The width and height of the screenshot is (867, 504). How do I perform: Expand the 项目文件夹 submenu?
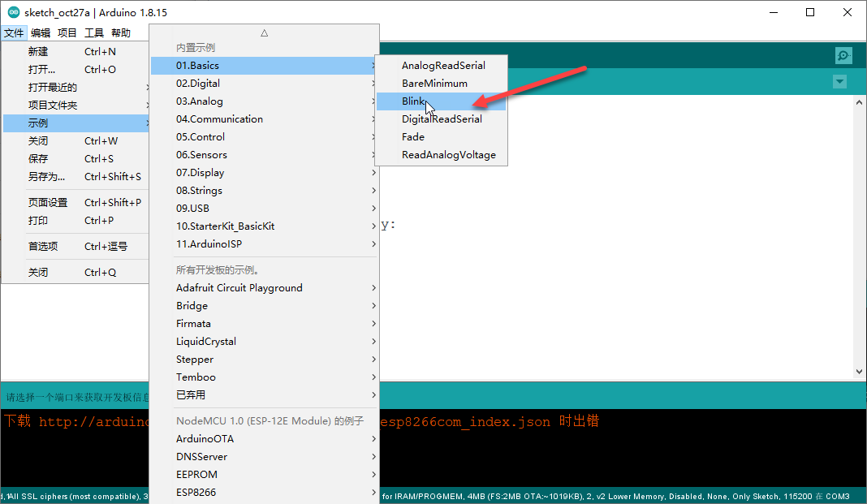click(76, 105)
